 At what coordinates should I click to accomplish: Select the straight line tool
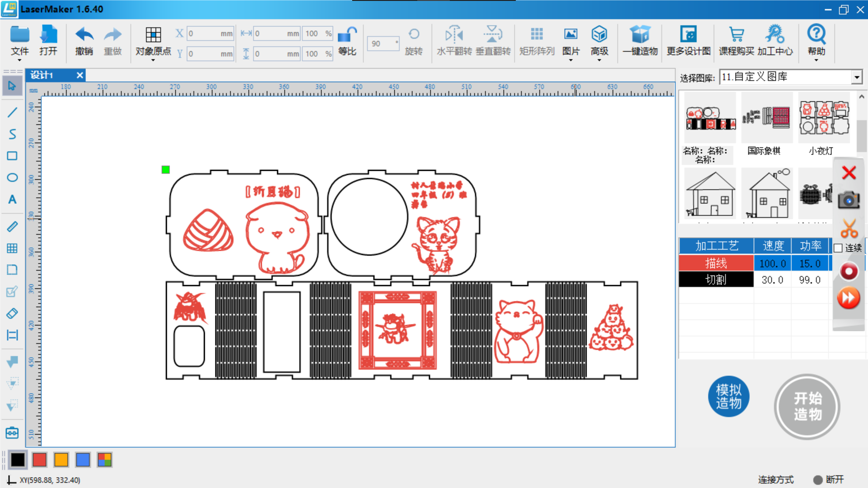[x=12, y=112]
